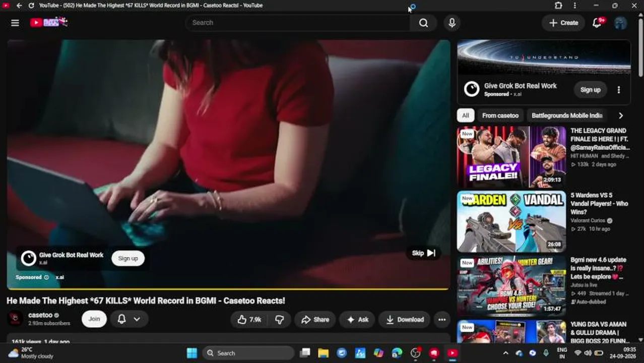Start voice search with the microphone icon
Screen dimensions: 644x363
(452, 23)
